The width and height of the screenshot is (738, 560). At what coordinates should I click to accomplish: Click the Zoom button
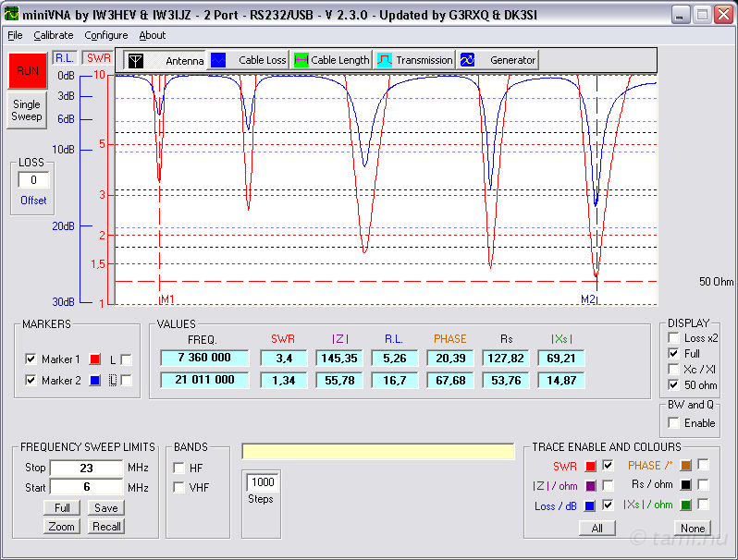pyautogui.click(x=61, y=526)
